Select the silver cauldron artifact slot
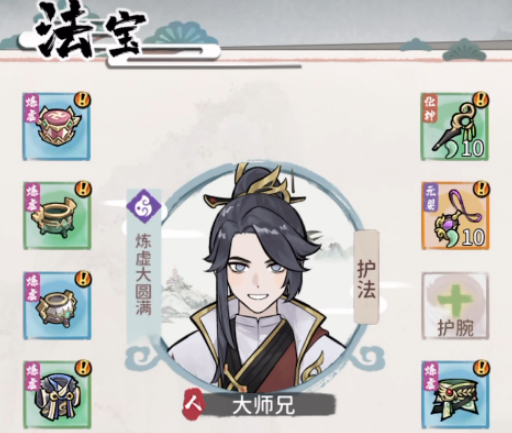512x433 pixels. click(57, 306)
